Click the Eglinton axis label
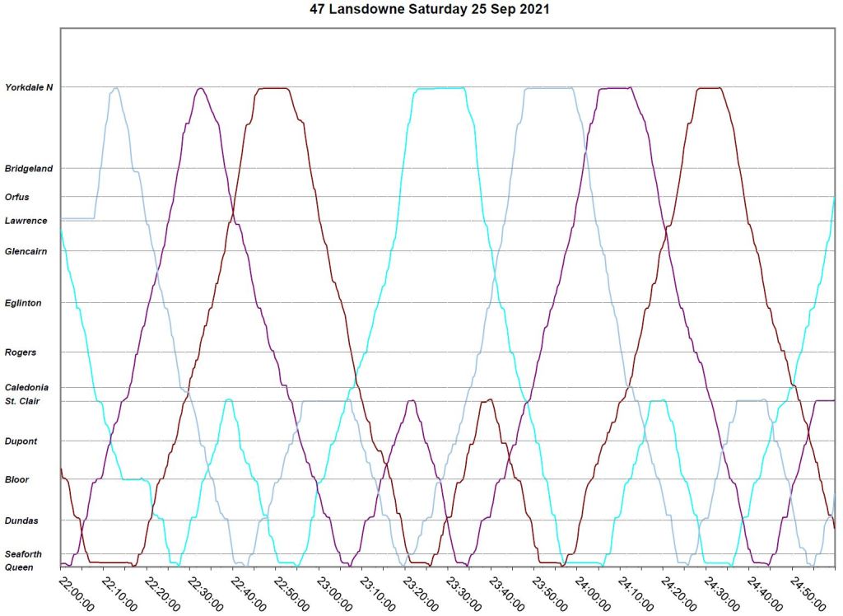The height and width of the screenshot is (616, 843). point(23,303)
